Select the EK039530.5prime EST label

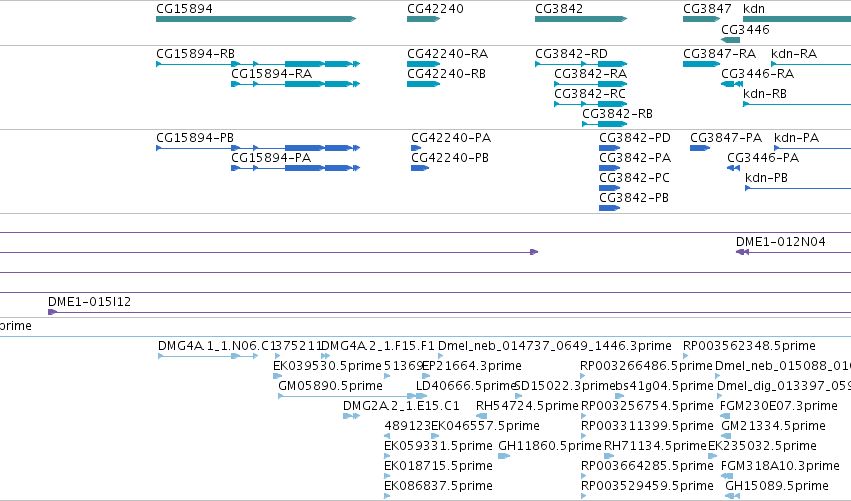327,366
